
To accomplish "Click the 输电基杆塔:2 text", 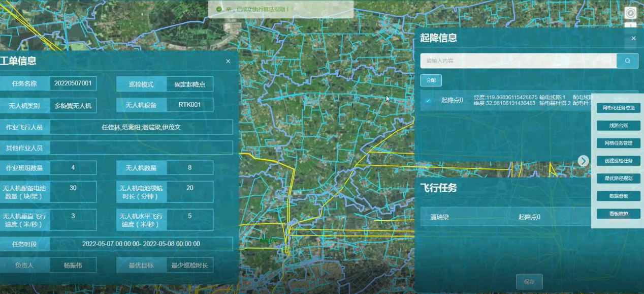I will click(555, 103).
